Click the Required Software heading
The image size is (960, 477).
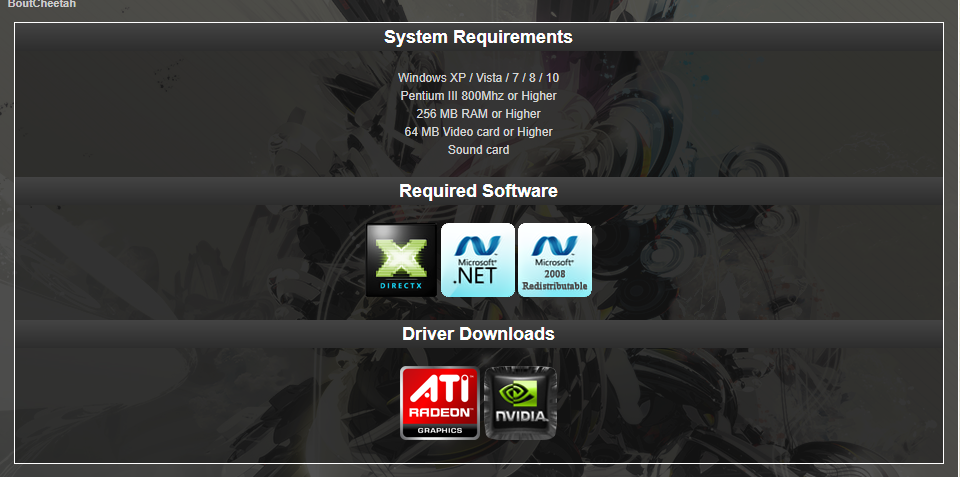(478, 191)
